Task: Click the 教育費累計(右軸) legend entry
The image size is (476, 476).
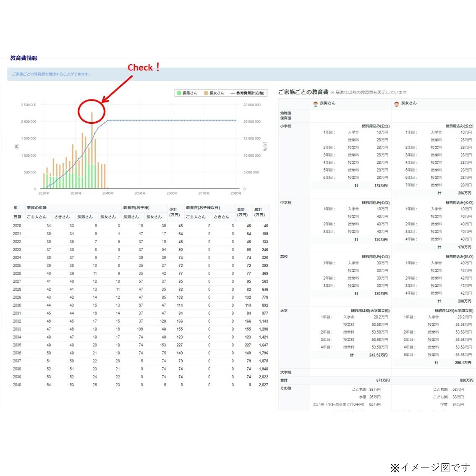Action: (x=247, y=93)
